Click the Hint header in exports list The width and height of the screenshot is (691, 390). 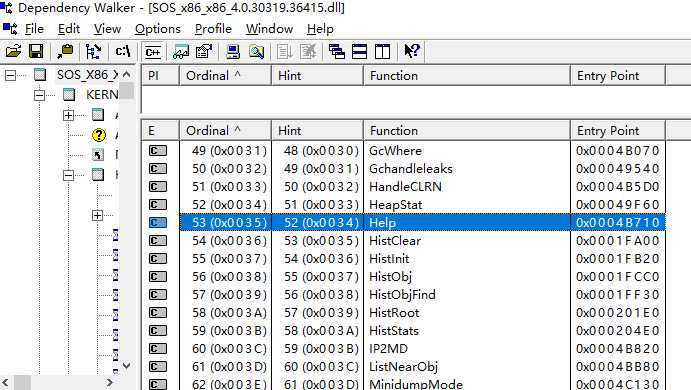pyautogui.click(x=317, y=130)
